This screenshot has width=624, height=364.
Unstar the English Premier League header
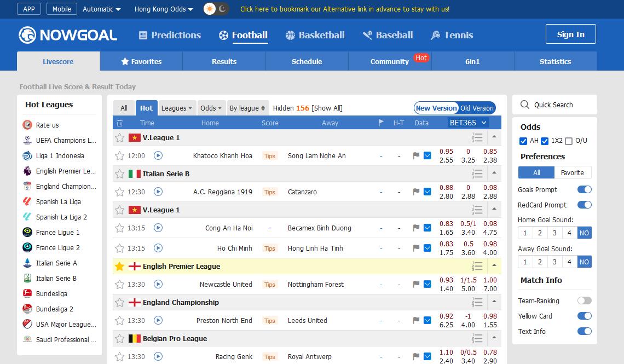119,267
